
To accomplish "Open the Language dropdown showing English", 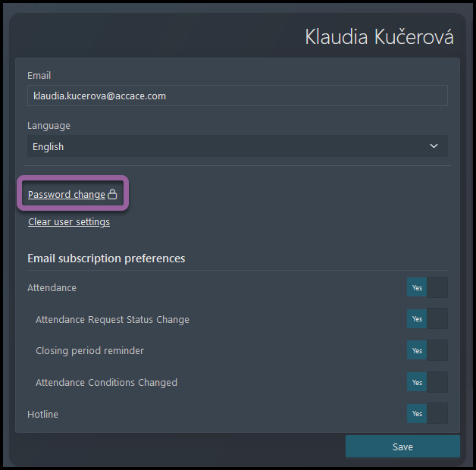I will [x=237, y=146].
